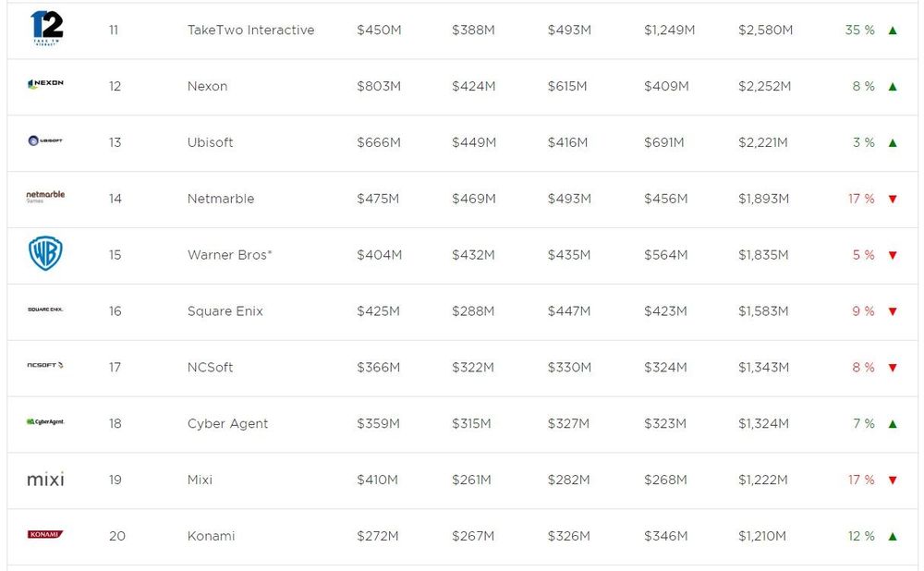The width and height of the screenshot is (924, 571).
Task: Click Nexon's $2,252M total revenue
Action: coord(764,86)
